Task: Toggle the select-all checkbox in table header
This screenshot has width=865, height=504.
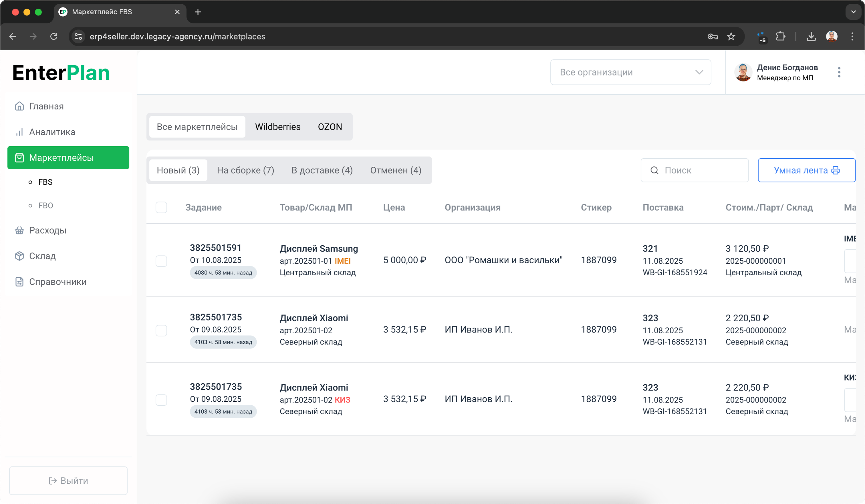Action: 161,207
